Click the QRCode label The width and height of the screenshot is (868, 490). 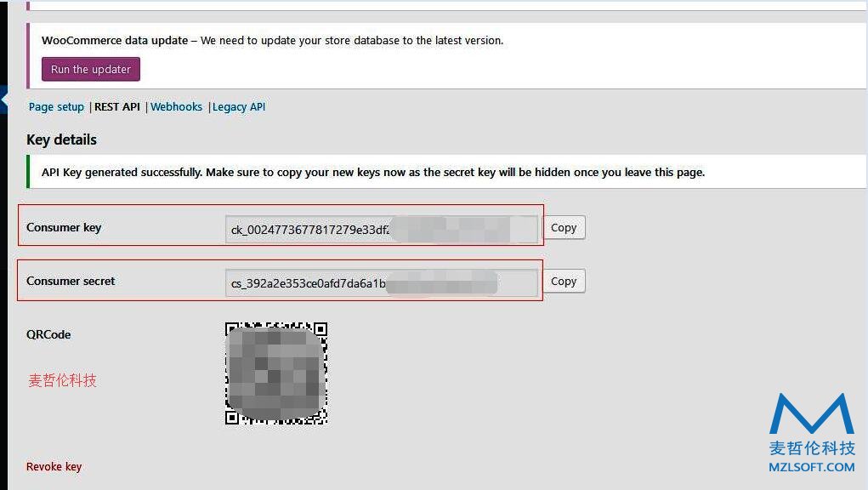48,334
